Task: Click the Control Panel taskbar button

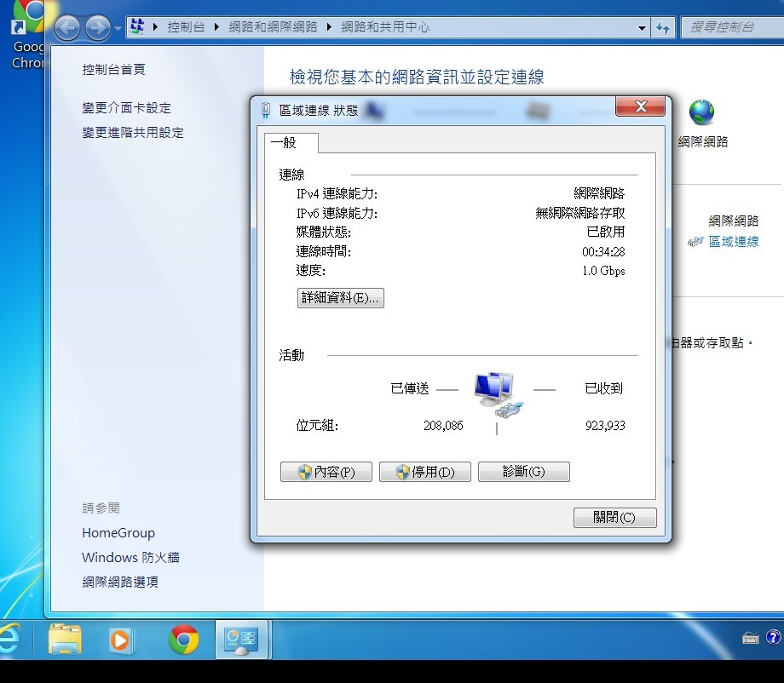Action: [x=243, y=640]
